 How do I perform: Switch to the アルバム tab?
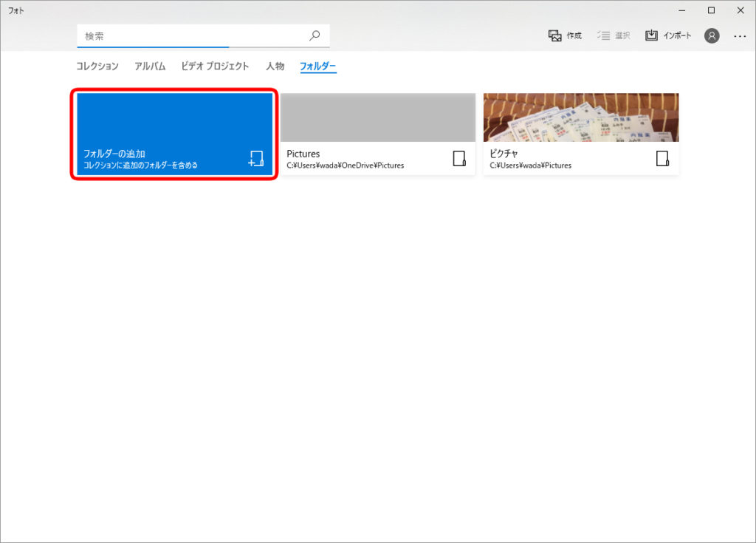point(150,66)
